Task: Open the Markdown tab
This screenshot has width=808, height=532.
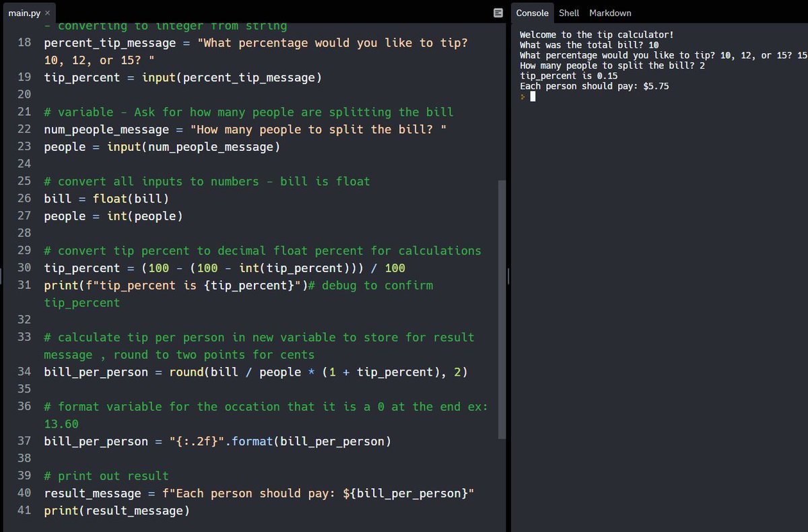Action: click(610, 13)
